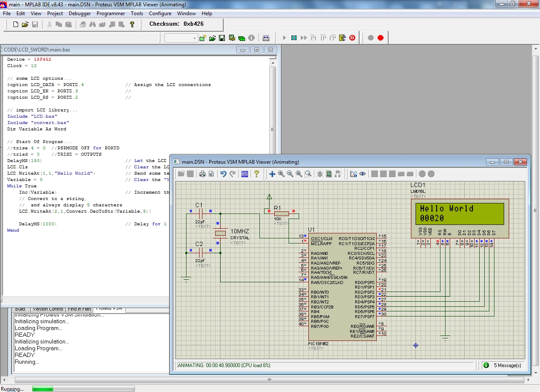Click the LCD1 display component
The height and width of the screenshot is (392, 540).
[460, 219]
